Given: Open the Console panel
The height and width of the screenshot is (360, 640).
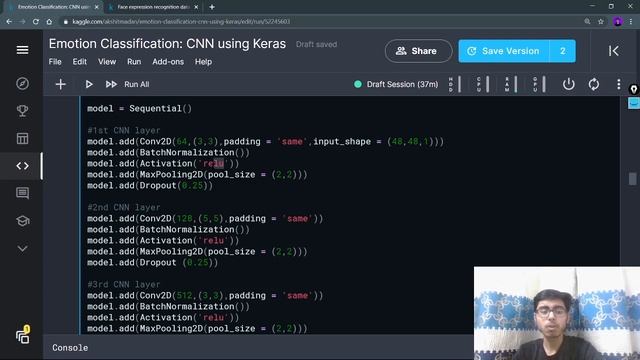Looking at the screenshot, I should click(x=70, y=348).
